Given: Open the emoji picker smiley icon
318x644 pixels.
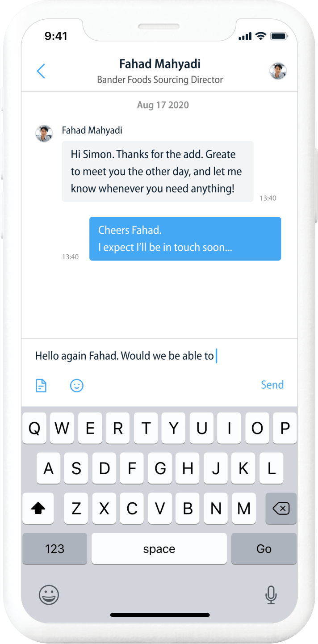Looking at the screenshot, I should coord(77,385).
